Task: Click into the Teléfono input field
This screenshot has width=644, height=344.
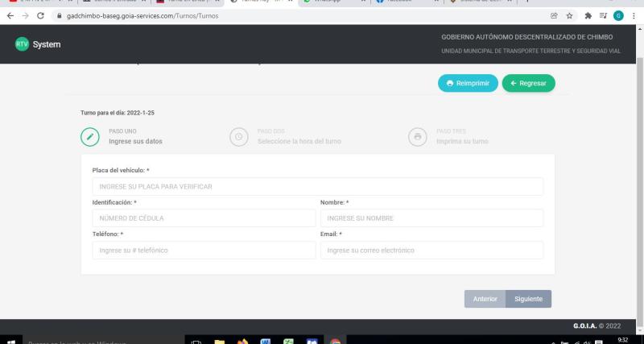Action: [x=204, y=251]
